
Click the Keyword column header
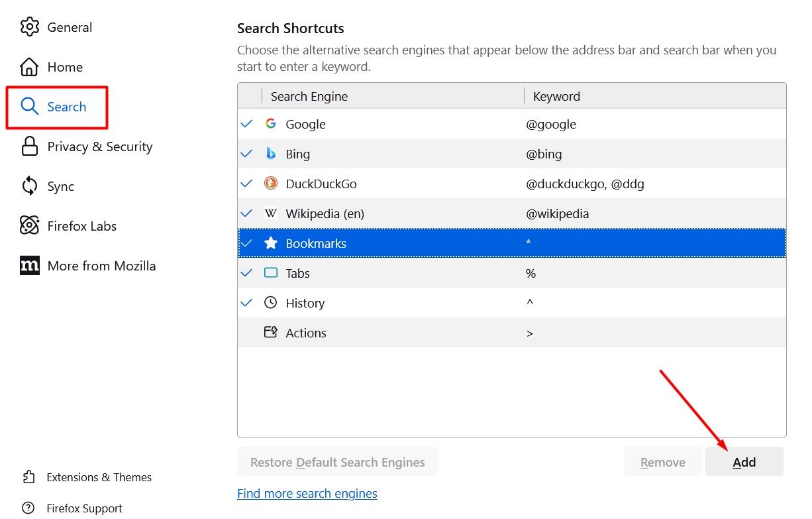(556, 96)
